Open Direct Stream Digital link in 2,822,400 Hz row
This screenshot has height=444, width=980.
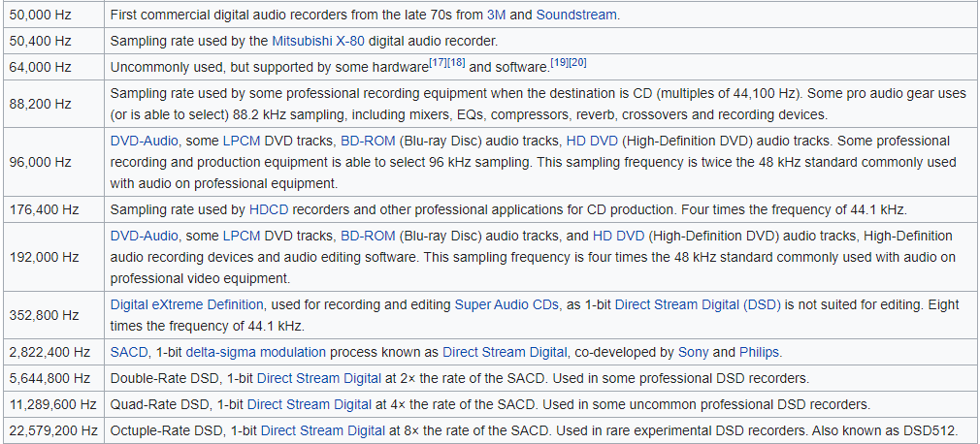505,352
